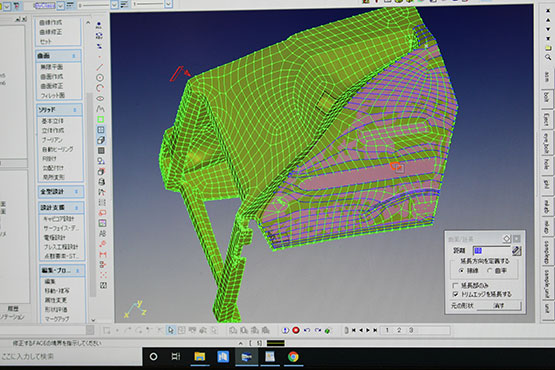Collapse the 設計支援 panel section
This screenshot has height=370, width=555.
76,207
